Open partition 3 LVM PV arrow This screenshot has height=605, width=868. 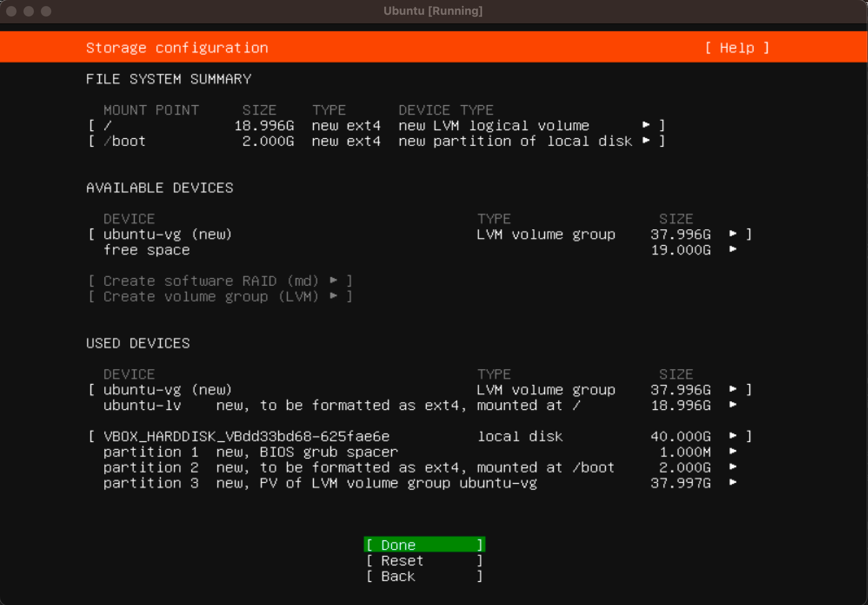pyautogui.click(x=733, y=483)
